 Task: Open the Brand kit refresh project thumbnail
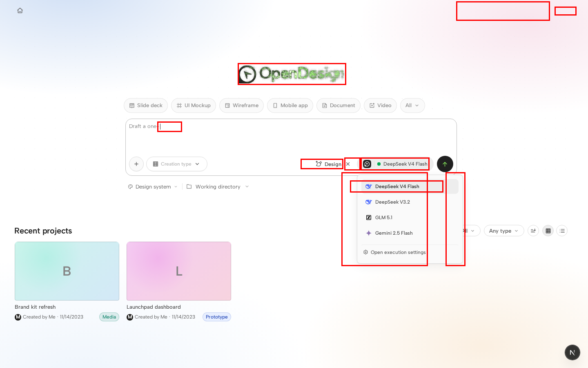[67, 271]
